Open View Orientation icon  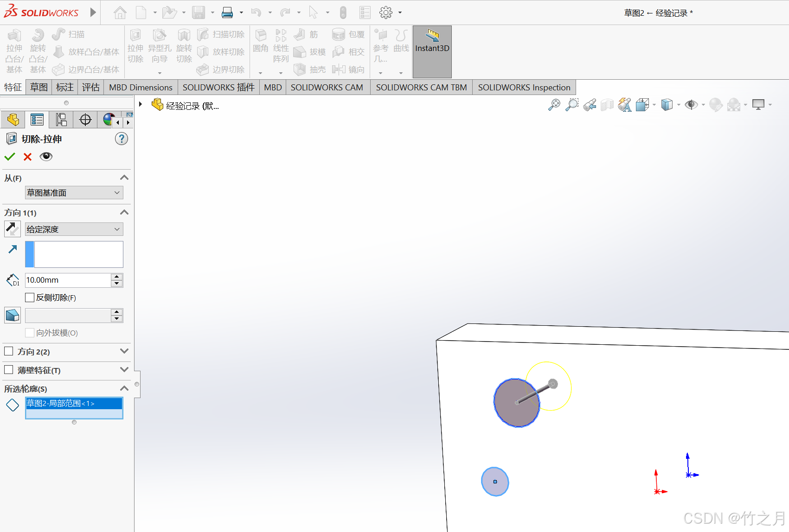tap(642, 105)
